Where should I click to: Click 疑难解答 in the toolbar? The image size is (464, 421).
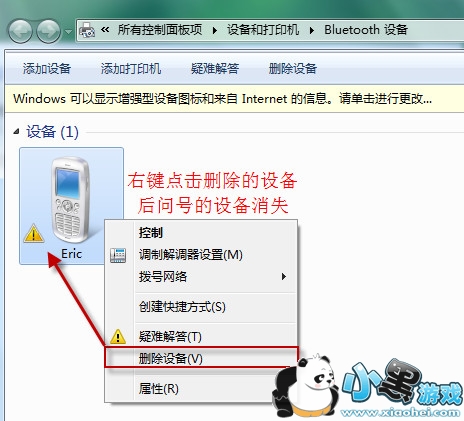coord(215,69)
